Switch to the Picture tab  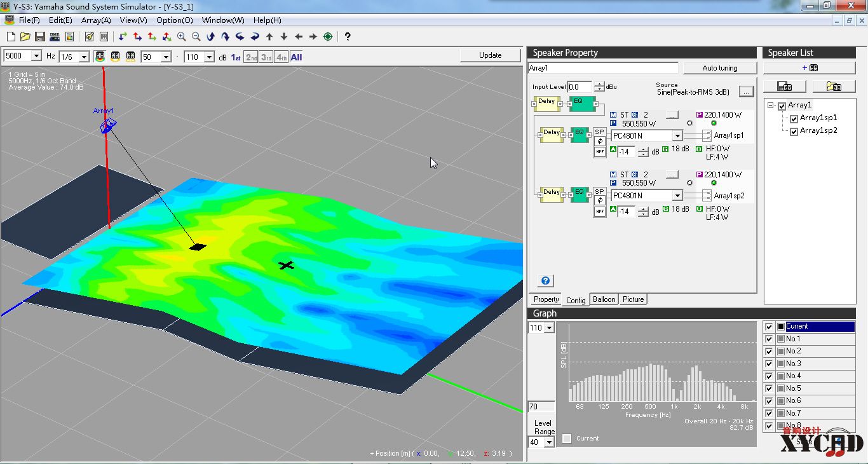click(634, 299)
